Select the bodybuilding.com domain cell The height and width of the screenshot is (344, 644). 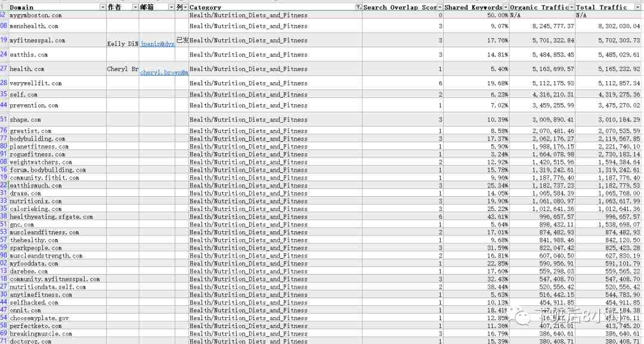pos(57,139)
